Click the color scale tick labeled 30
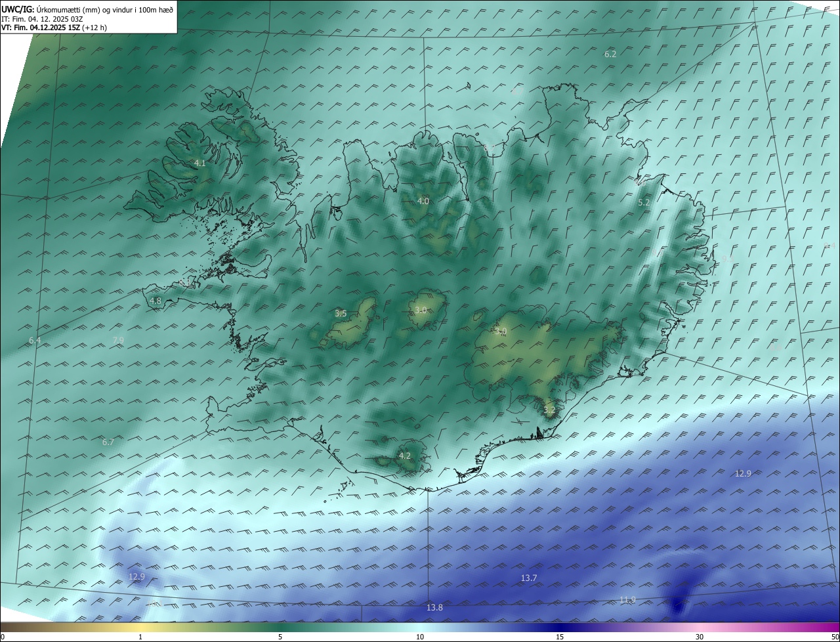 pyautogui.click(x=700, y=637)
